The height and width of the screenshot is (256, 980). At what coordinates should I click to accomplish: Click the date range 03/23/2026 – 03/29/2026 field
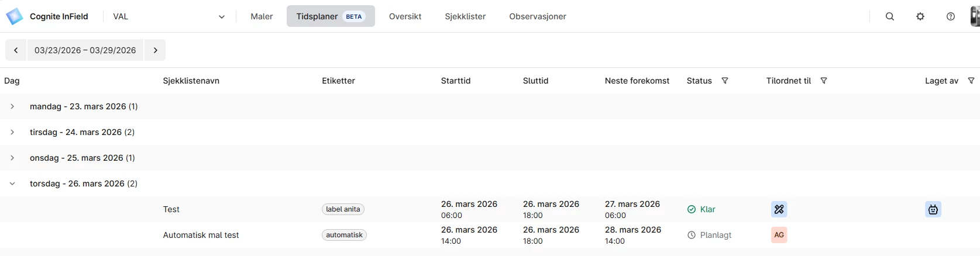pyautogui.click(x=85, y=50)
